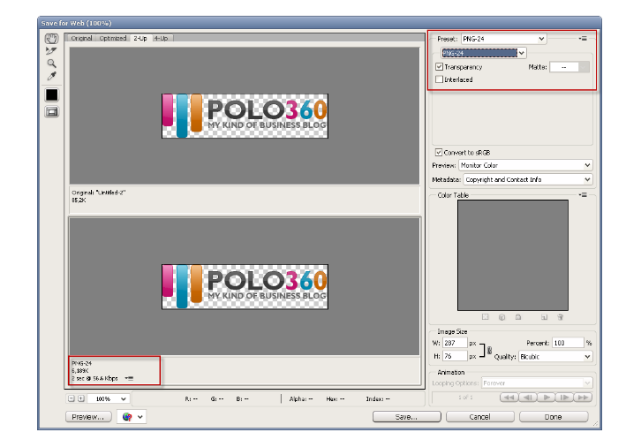Image resolution: width=626 pixels, height=435 pixels.
Task: Open the Quality Bicubic dropdown
Action: click(555, 356)
